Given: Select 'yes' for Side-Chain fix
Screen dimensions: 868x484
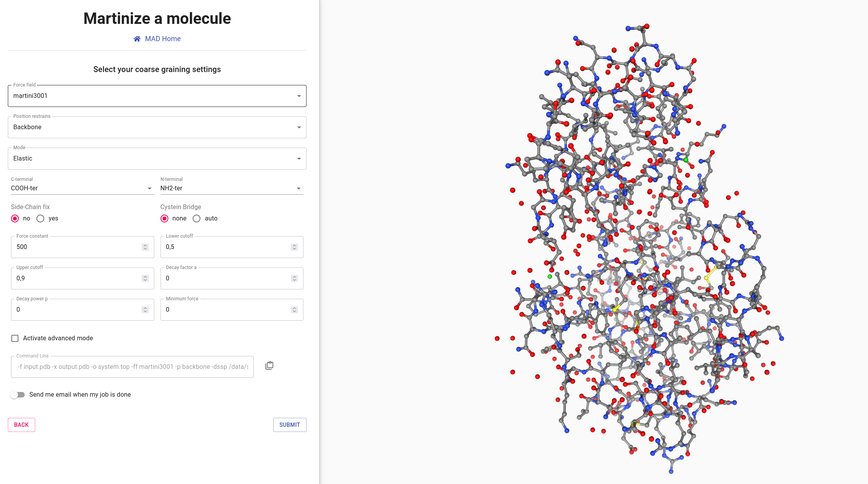Looking at the screenshot, I should click(x=40, y=219).
